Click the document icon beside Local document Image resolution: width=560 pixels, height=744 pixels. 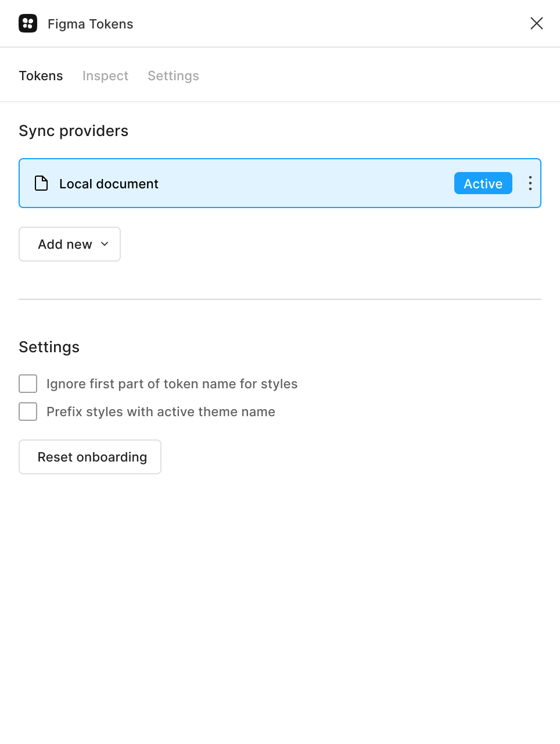tap(41, 183)
